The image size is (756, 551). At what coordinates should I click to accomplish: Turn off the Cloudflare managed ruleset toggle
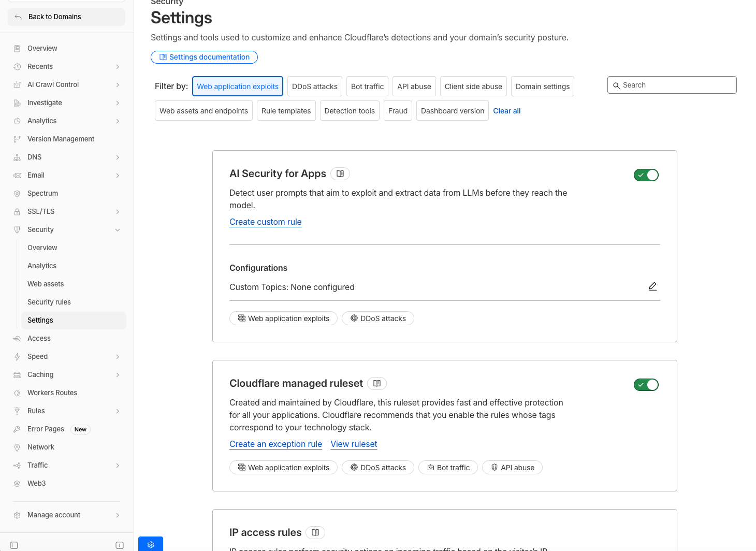pyautogui.click(x=646, y=385)
